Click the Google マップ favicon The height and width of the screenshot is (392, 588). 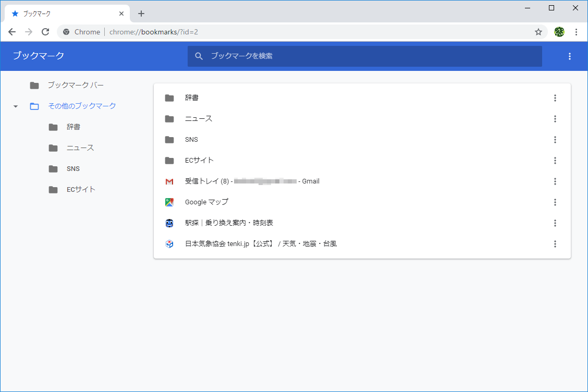(169, 202)
